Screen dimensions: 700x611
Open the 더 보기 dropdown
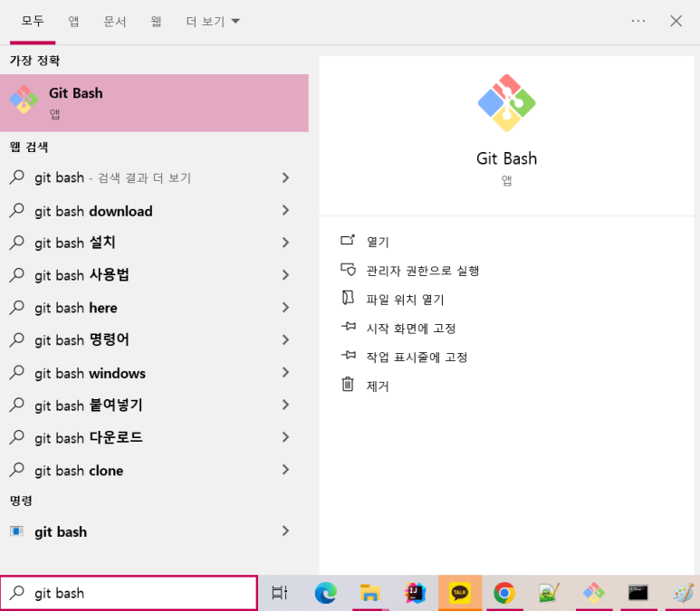click(213, 21)
